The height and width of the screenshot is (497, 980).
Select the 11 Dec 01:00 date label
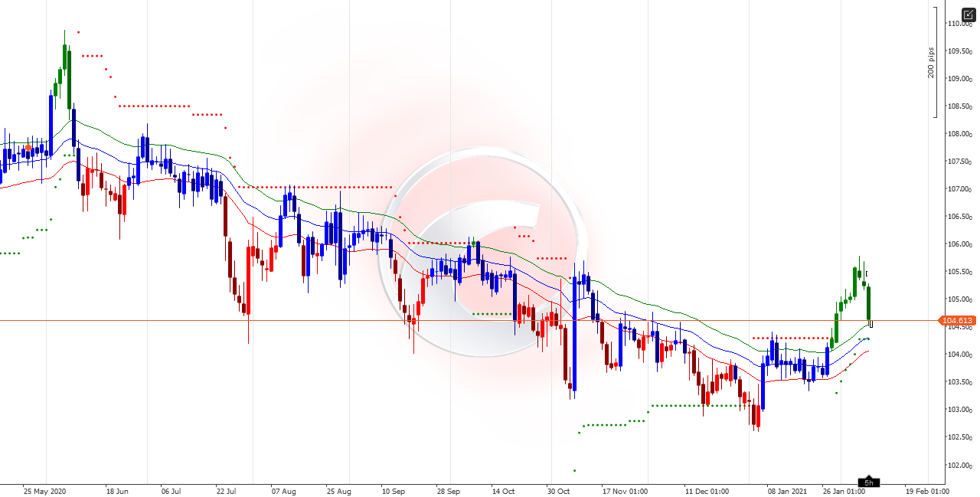[x=707, y=491]
